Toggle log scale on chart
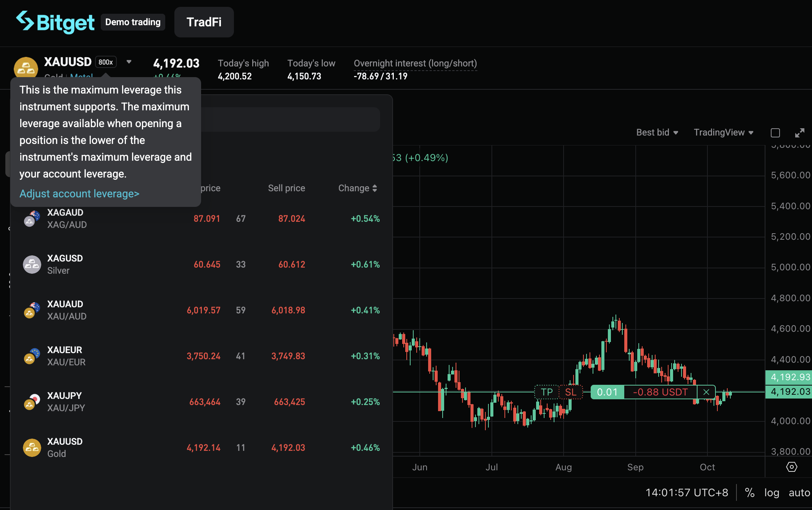This screenshot has height=510, width=812. (x=772, y=493)
